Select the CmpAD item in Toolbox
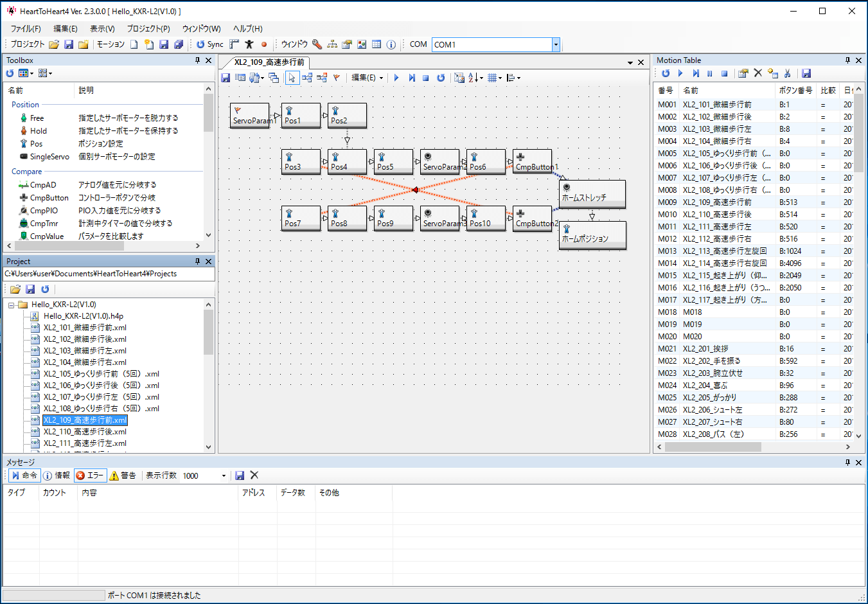 (x=43, y=185)
